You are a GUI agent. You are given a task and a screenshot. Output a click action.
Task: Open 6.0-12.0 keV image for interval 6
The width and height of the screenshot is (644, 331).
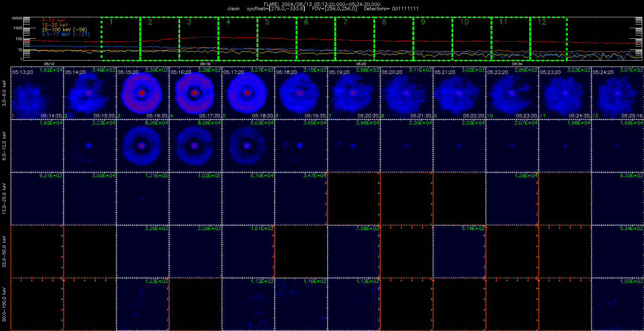[x=301, y=145]
